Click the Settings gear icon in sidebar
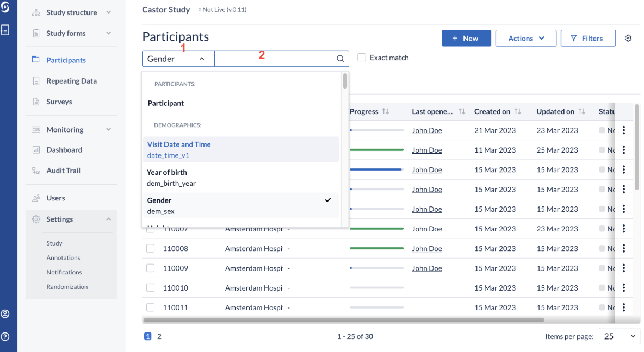Image resolution: width=644 pixels, height=352 pixels. [x=36, y=219]
